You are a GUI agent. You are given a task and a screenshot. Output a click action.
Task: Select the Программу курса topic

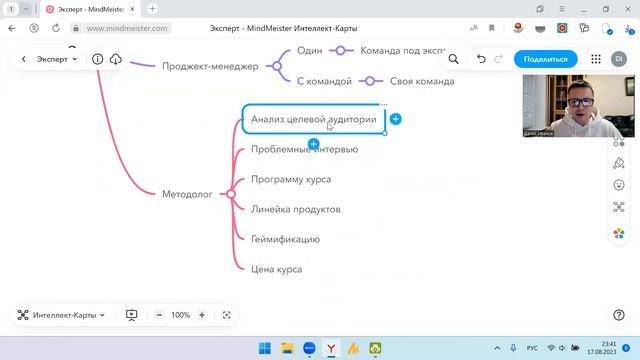tap(291, 179)
